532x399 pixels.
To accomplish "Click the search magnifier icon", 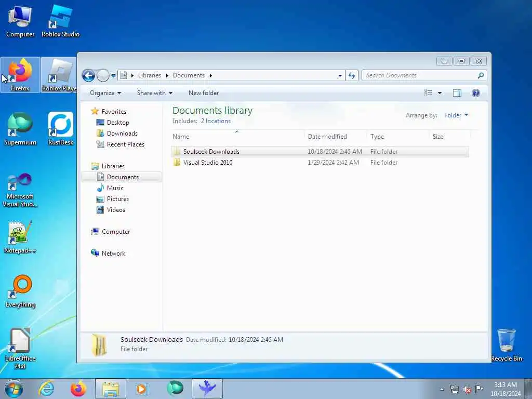I will click(x=481, y=75).
